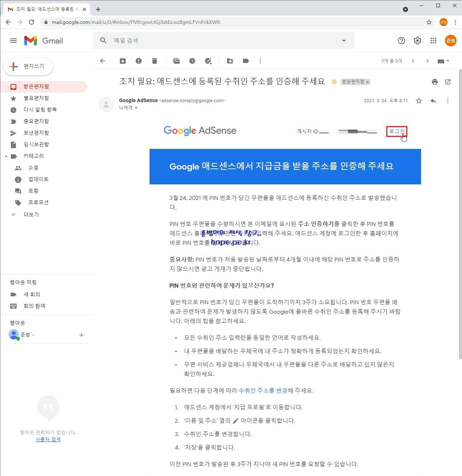Open 중요편지함 folder
462x476 pixels.
tap(43, 121)
